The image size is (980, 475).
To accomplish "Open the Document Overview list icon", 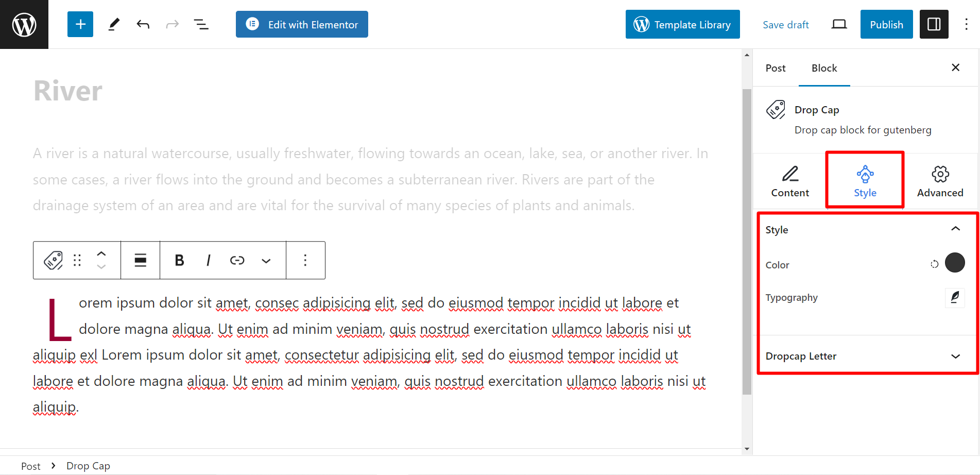I will pos(201,24).
